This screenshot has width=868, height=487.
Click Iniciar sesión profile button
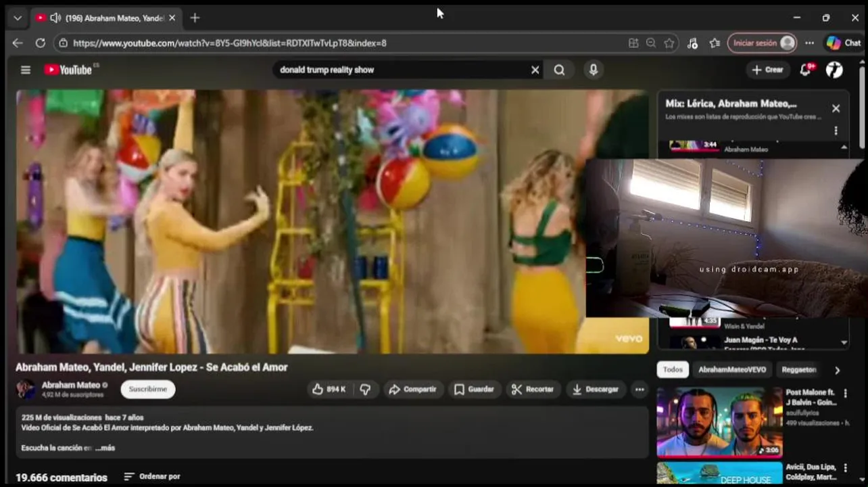pyautogui.click(x=763, y=43)
